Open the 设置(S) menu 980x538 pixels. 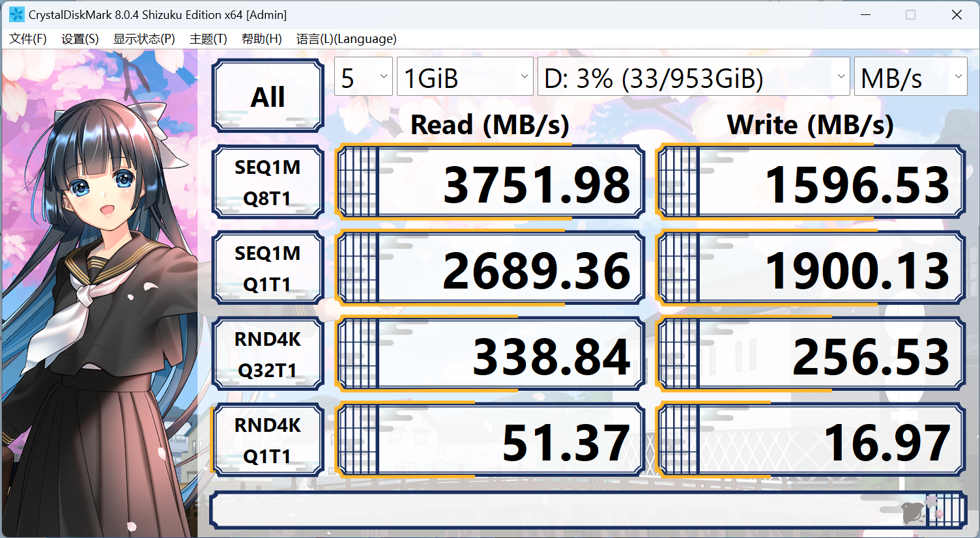pos(80,39)
